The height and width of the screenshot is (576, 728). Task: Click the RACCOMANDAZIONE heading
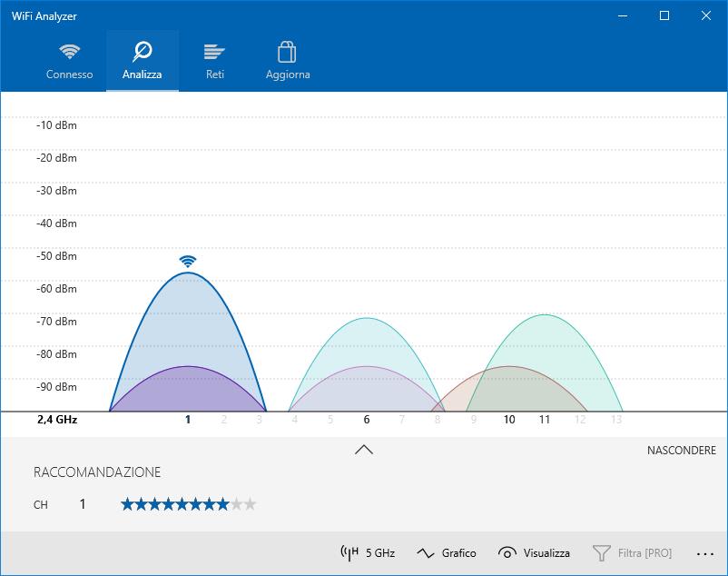(x=97, y=472)
